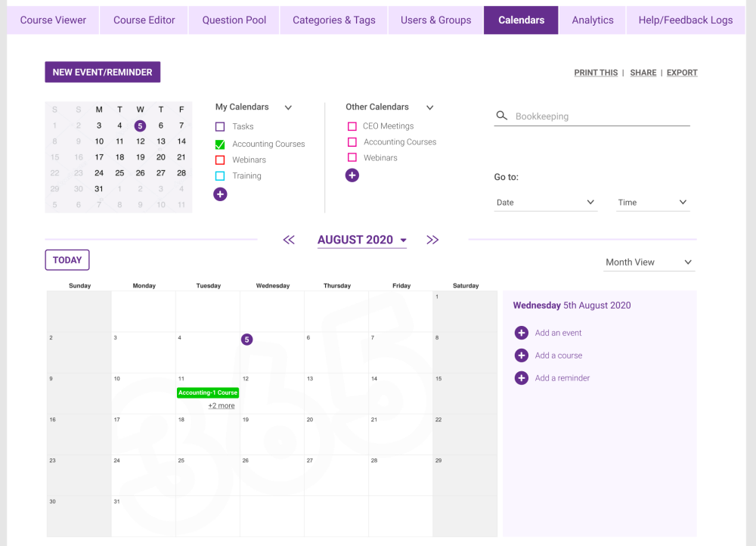756x546 pixels.
Task: Click the TODAY button
Action: coord(67,260)
